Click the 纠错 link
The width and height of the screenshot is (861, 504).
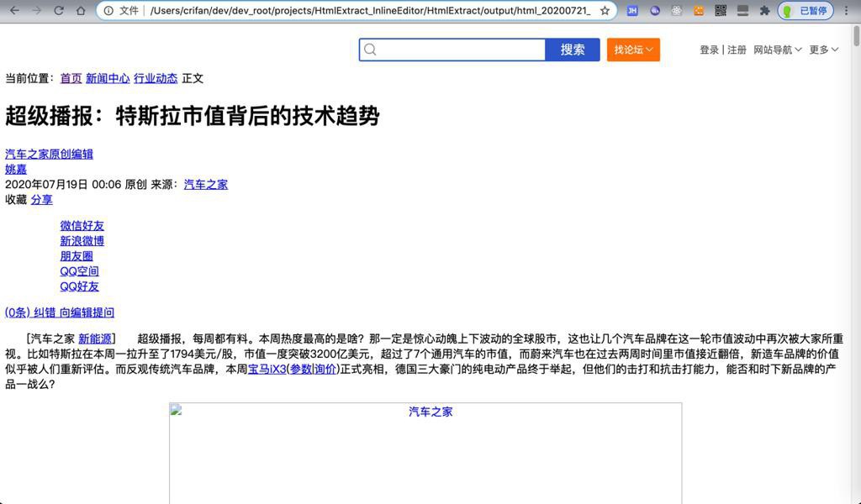[x=45, y=312]
